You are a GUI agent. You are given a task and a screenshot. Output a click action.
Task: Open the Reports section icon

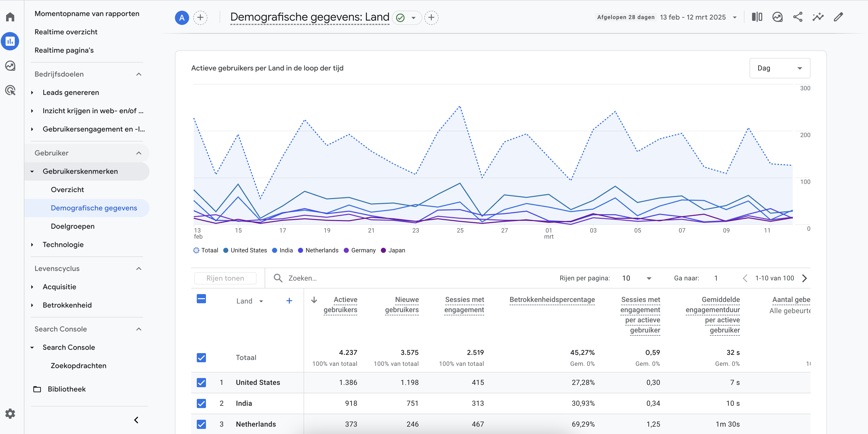10,41
